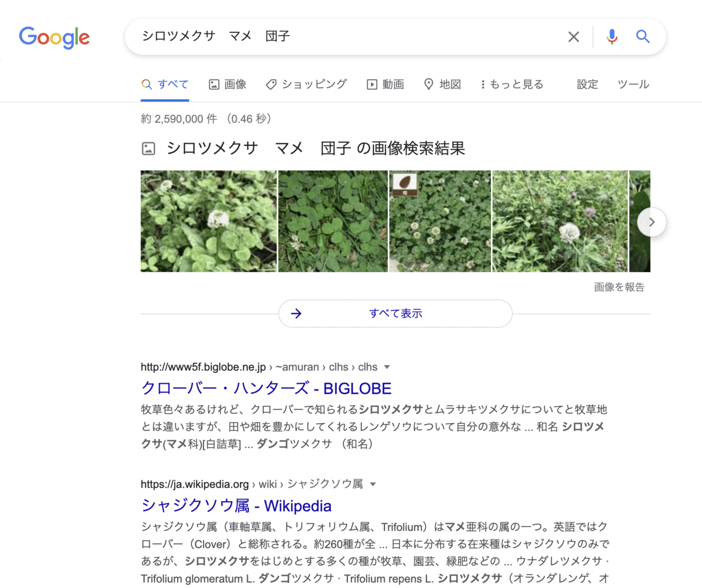Click the image icon beside 画像検索結果 heading
702x588 pixels.
point(148,148)
